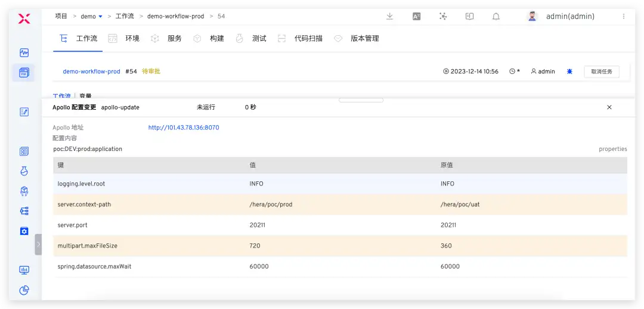Click the clock duration indicator
This screenshot has width=644, height=309.
(x=515, y=72)
